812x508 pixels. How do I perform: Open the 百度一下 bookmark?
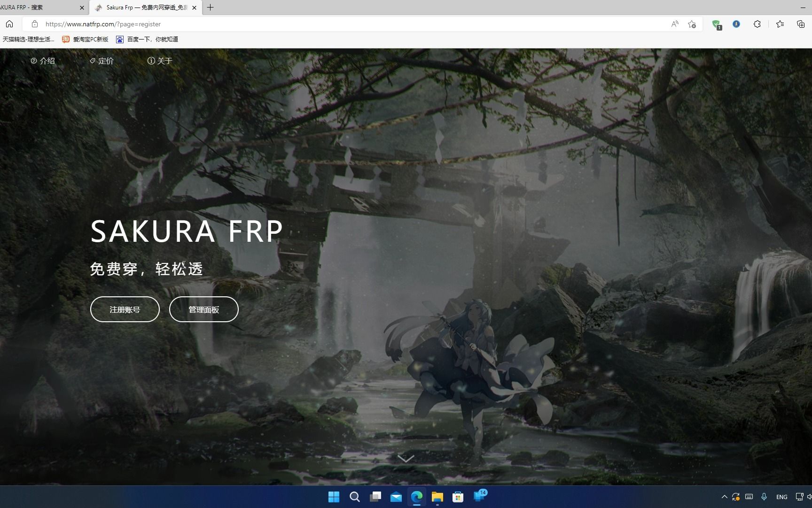[x=147, y=40]
